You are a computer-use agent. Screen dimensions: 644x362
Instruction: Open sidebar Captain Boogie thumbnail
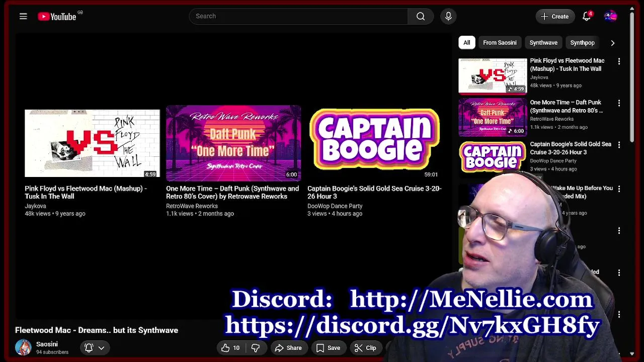click(493, 157)
